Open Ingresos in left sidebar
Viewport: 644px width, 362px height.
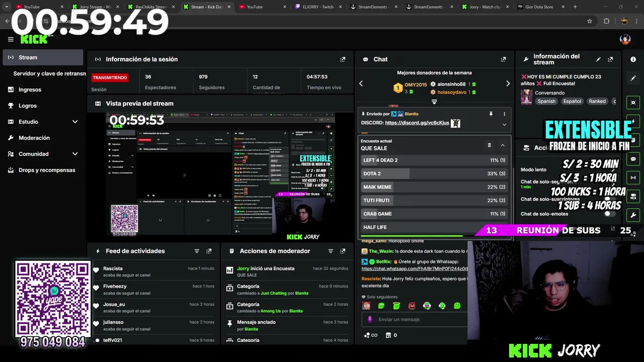[x=43, y=89]
